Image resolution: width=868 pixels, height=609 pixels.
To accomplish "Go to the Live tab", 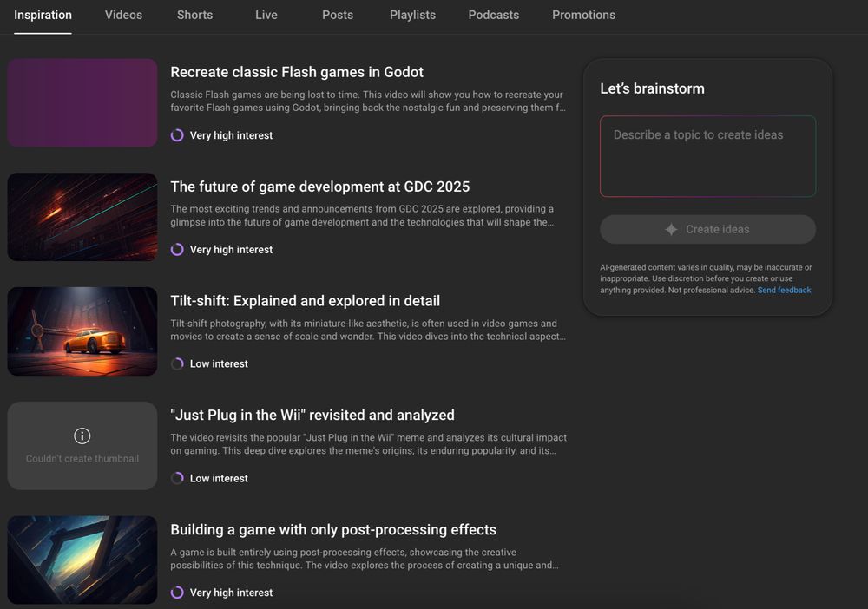I will pos(266,15).
